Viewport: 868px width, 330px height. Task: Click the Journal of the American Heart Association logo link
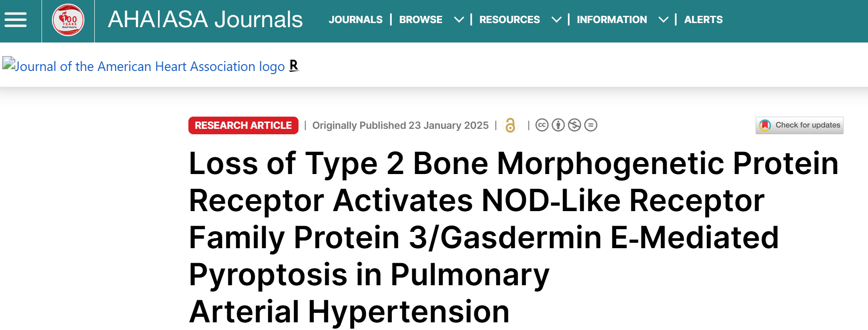[x=144, y=66]
